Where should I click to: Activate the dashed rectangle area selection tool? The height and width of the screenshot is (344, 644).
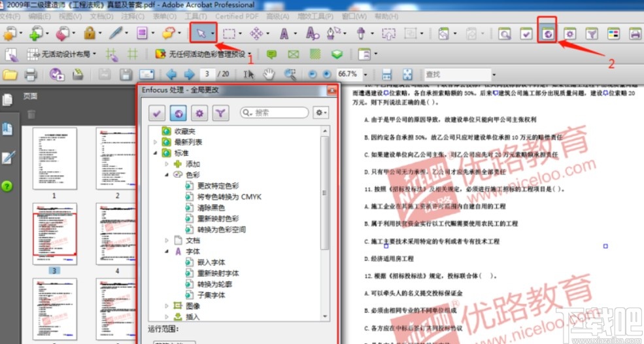(x=229, y=33)
